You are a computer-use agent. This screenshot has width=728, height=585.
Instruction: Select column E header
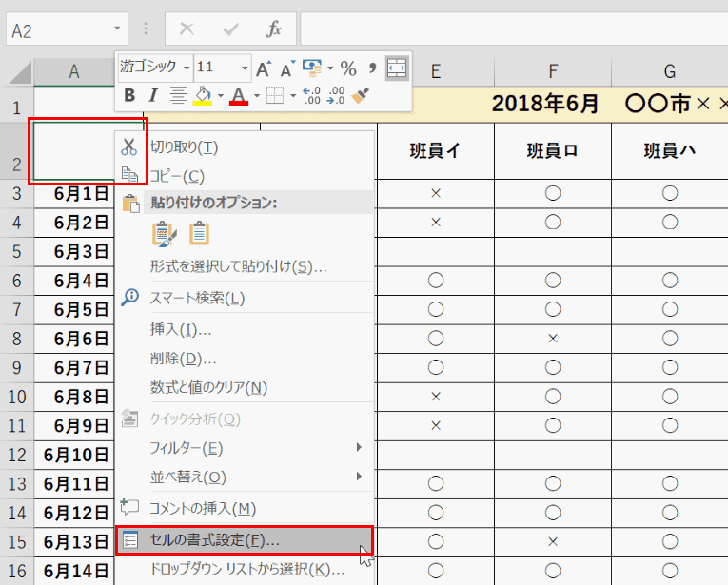click(436, 72)
